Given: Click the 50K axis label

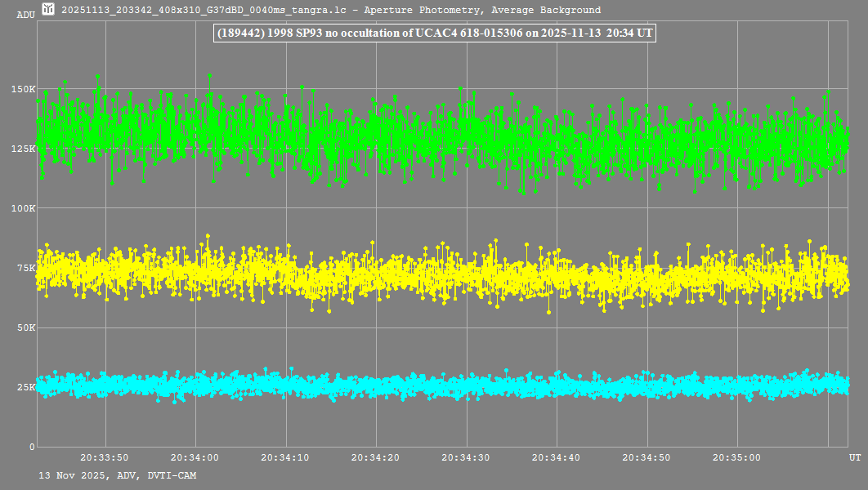Looking at the screenshot, I should tap(26, 327).
